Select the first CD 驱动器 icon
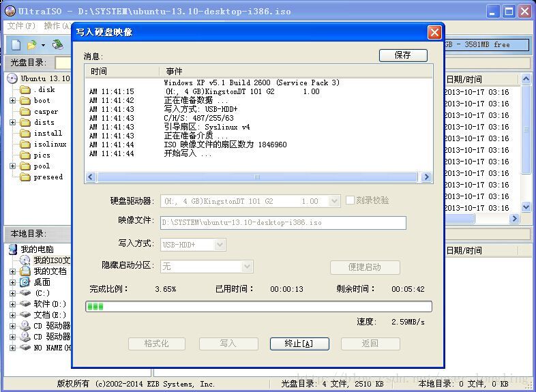This screenshot has width=536, height=392. 25,326
